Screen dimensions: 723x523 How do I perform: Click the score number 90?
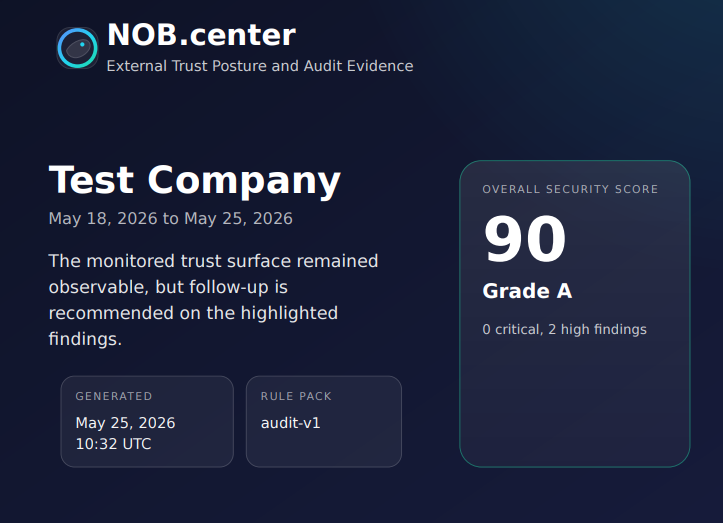tap(524, 239)
